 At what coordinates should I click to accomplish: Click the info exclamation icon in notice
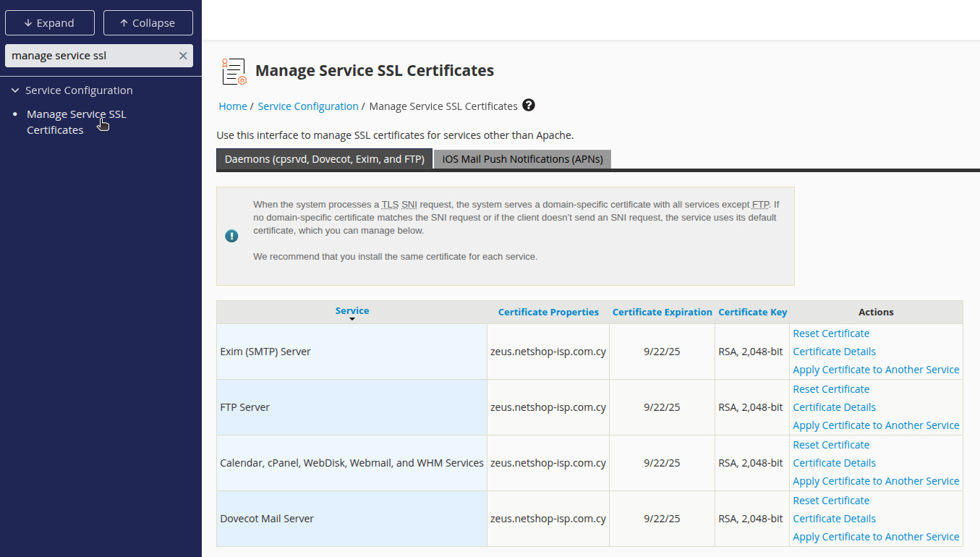[231, 236]
